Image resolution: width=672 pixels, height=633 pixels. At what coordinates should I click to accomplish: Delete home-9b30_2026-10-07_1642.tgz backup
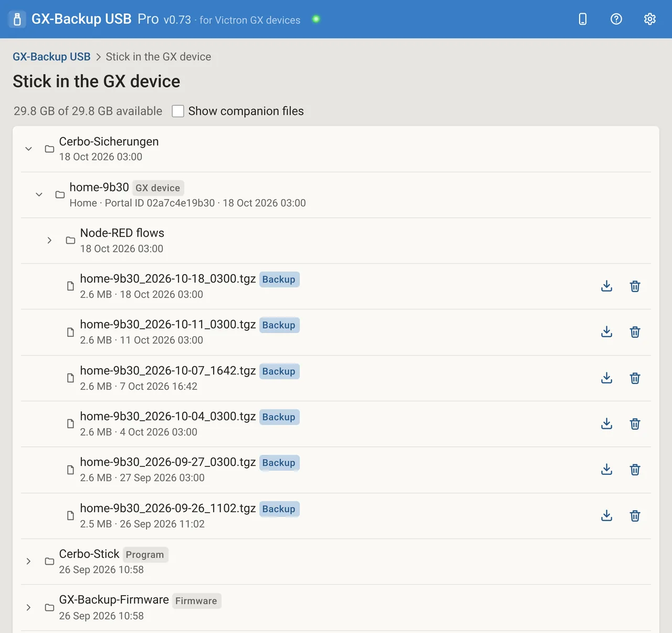(x=635, y=378)
